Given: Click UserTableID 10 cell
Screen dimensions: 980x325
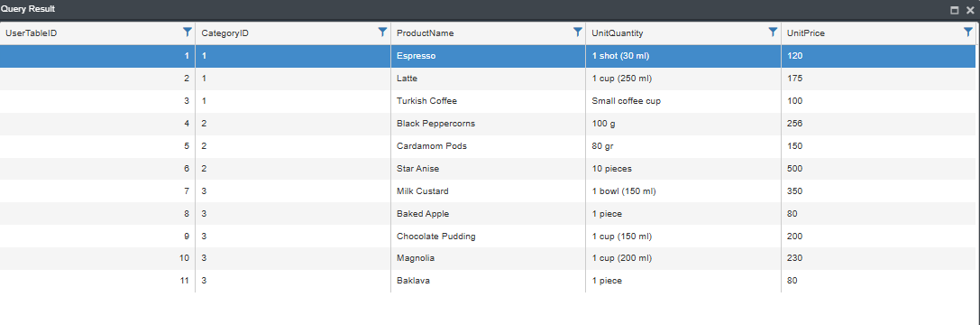Looking at the screenshot, I should (97, 258).
